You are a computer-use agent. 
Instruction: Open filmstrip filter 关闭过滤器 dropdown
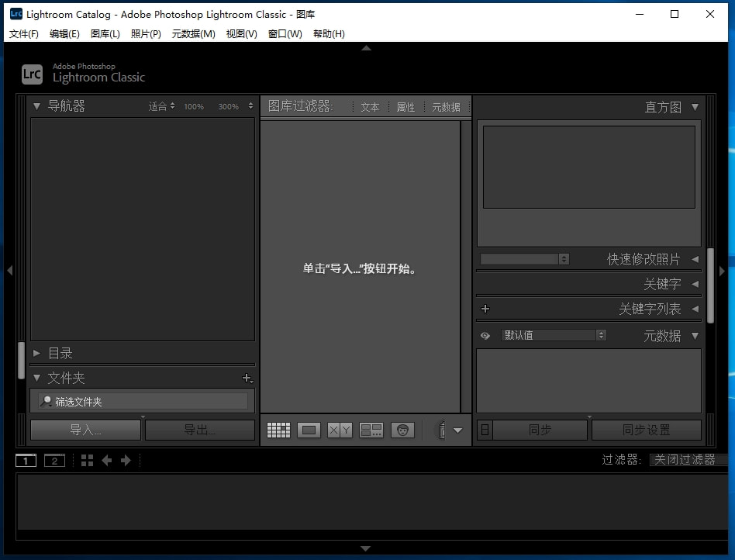click(688, 460)
